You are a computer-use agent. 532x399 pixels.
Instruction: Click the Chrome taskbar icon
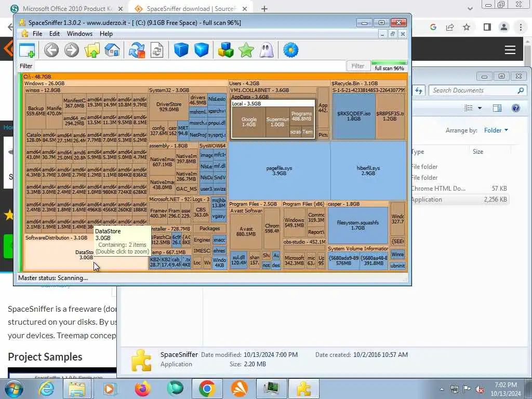tap(207, 389)
